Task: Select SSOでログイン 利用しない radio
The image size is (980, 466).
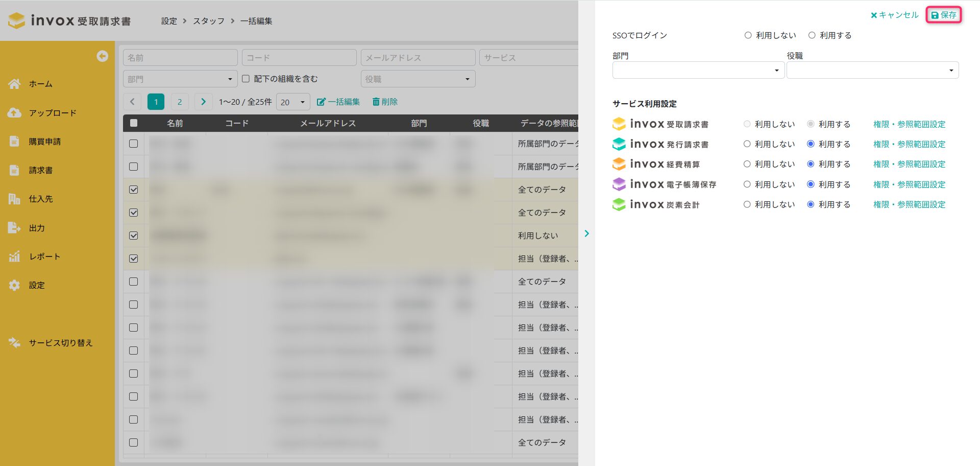Action: 748,35
